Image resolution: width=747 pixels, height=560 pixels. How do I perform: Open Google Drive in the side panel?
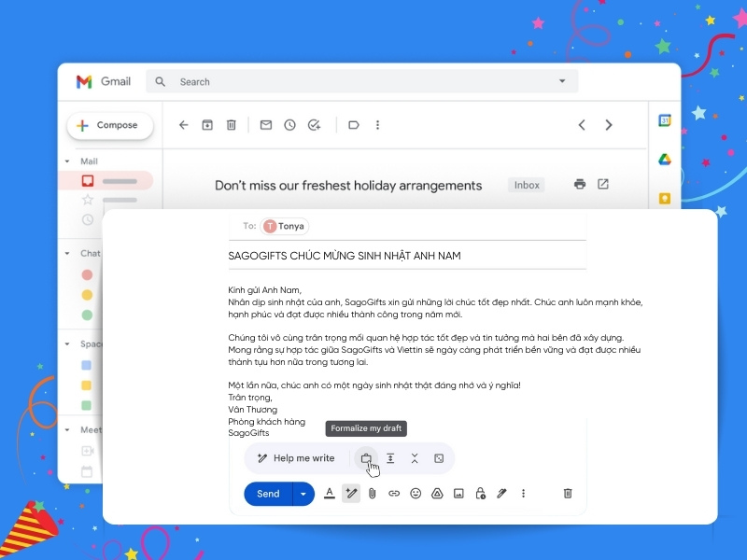tap(665, 160)
